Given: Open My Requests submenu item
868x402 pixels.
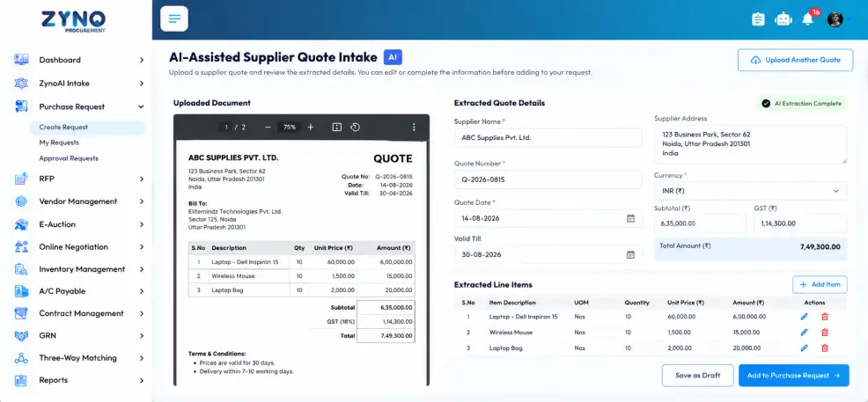Looking at the screenshot, I should pos(59,143).
